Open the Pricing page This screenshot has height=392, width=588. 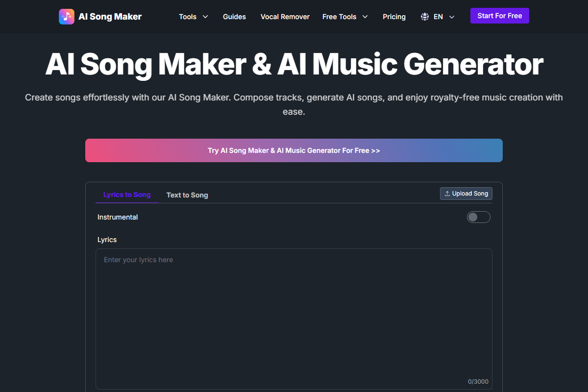[394, 17]
